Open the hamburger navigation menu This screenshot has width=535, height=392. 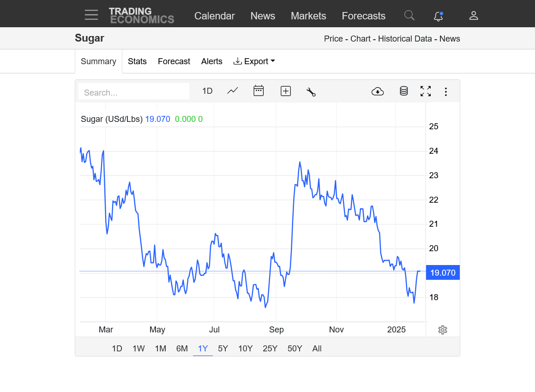click(91, 15)
